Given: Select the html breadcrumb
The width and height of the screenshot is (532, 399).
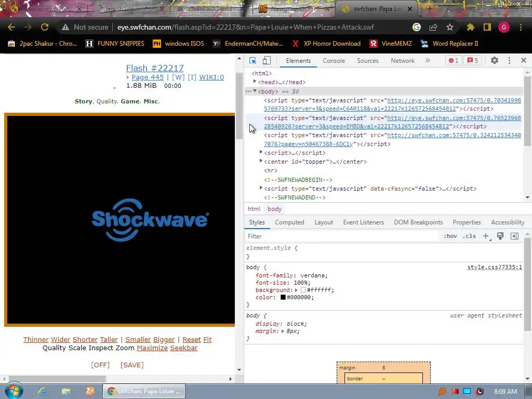Looking at the screenshot, I should point(254,209).
